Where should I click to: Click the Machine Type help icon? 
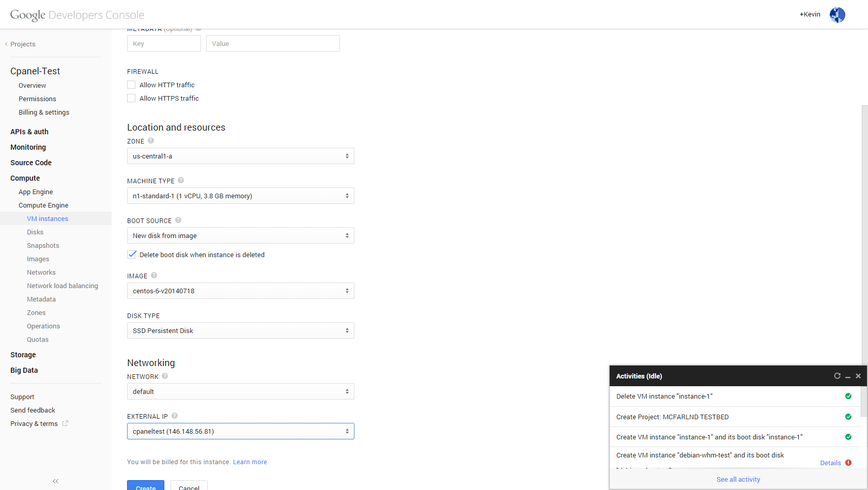tap(181, 180)
